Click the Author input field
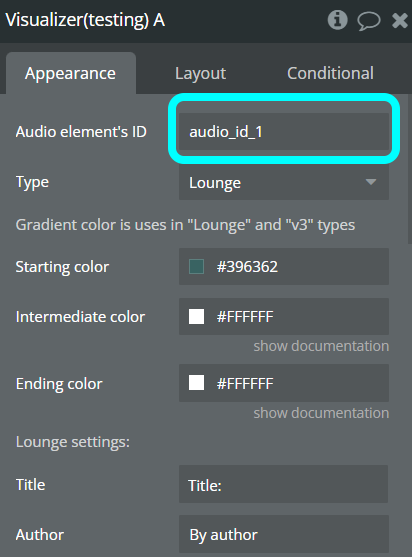412x557 pixels. [283, 534]
